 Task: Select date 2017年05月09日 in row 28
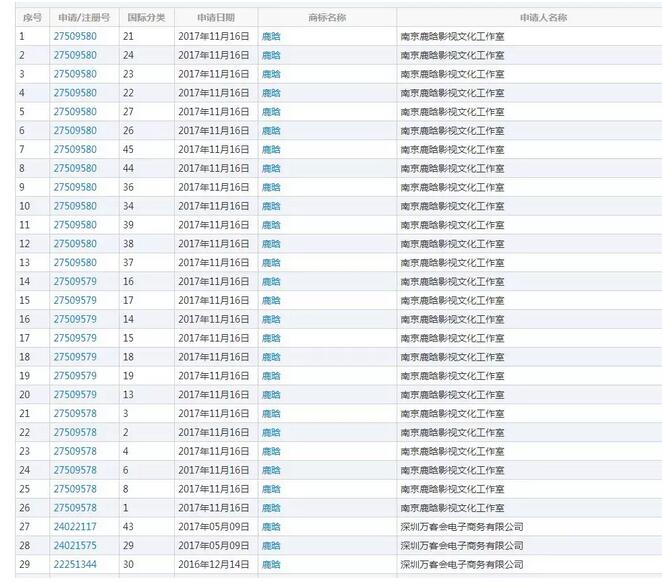[x=214, y=545]
